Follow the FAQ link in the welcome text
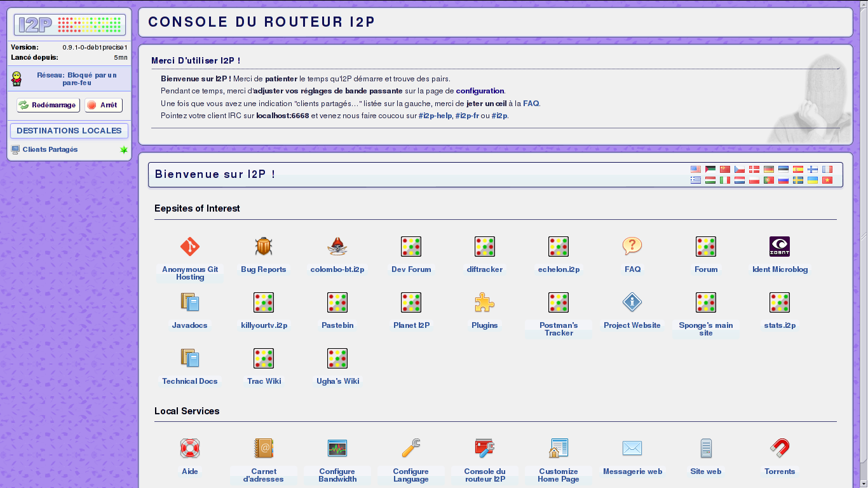 coord(531,104)
